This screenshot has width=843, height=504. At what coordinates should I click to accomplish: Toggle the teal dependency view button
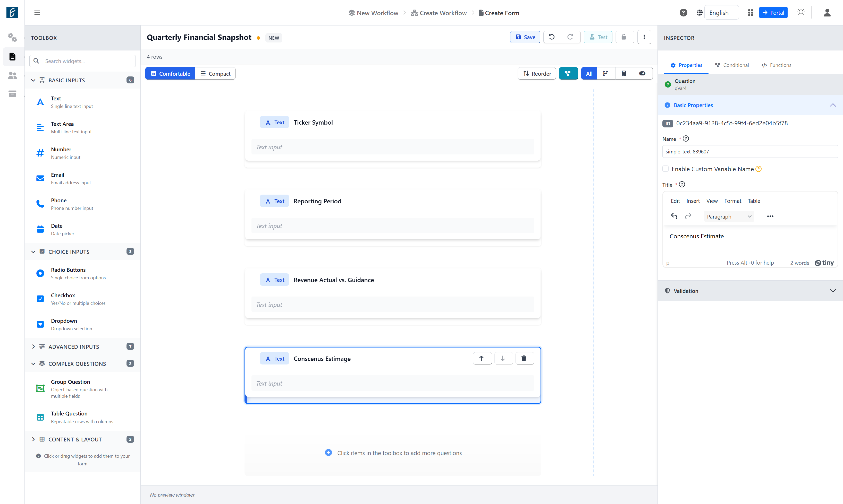(568, 73)
